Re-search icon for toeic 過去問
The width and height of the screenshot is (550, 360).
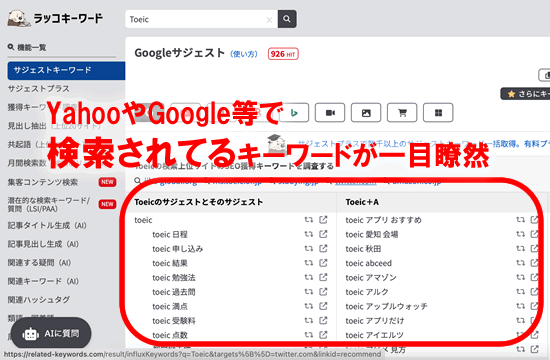[309, 292]
